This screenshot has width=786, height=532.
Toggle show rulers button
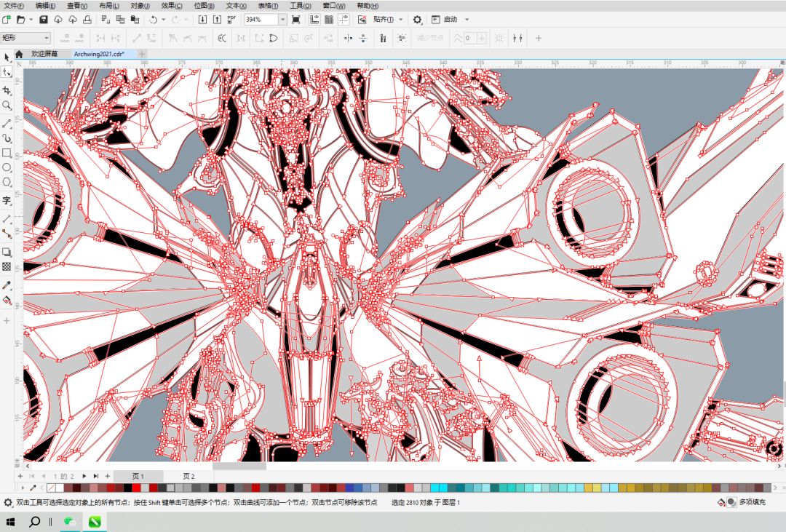pos(314,20)
